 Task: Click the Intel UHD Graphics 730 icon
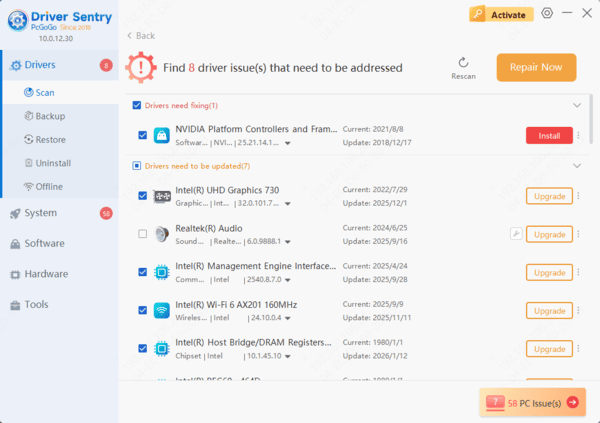point(162,196)
